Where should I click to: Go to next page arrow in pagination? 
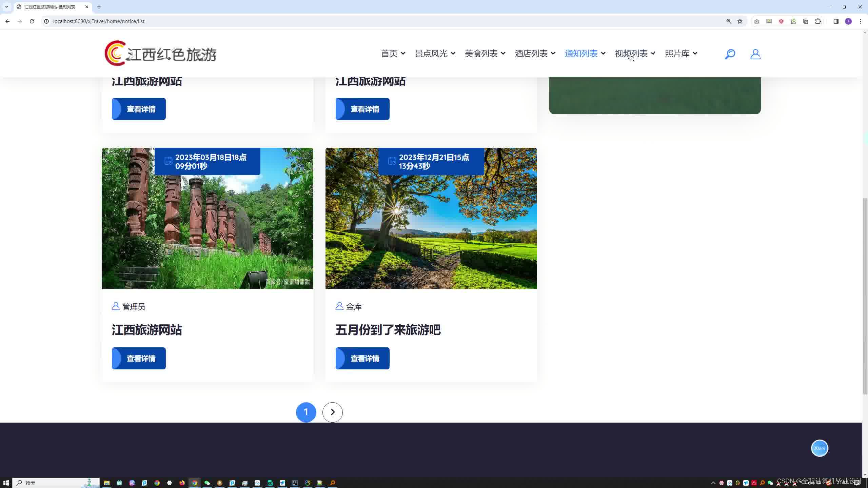coord(332,412)
